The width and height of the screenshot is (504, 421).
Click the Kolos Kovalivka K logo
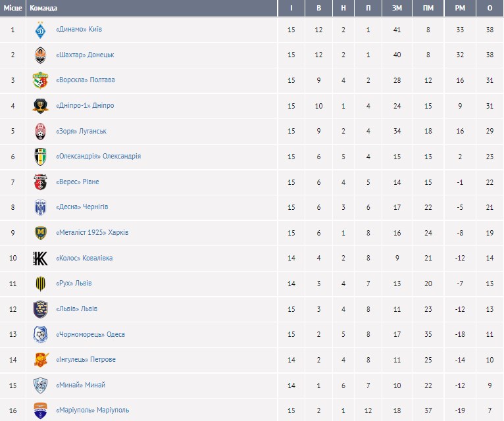click(41, 259)
